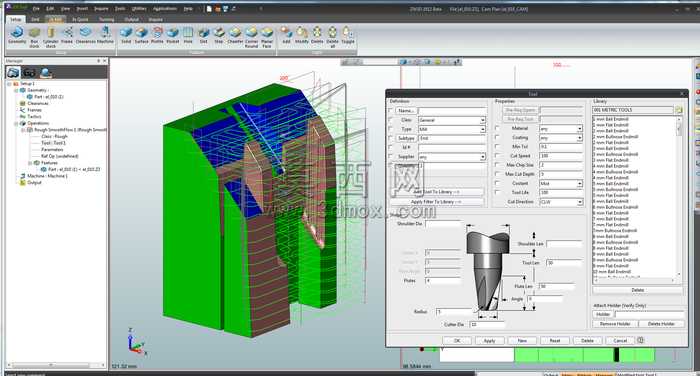Open the Material dropdown

click(x=579, y=129)
